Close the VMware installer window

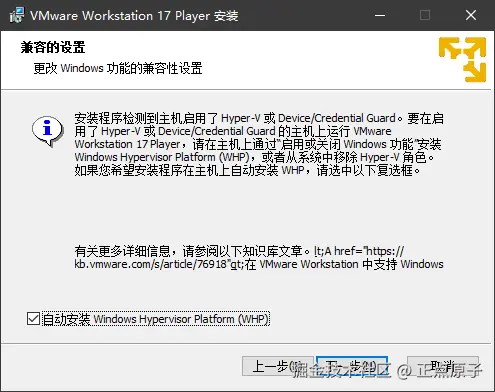tap(471, 15)
